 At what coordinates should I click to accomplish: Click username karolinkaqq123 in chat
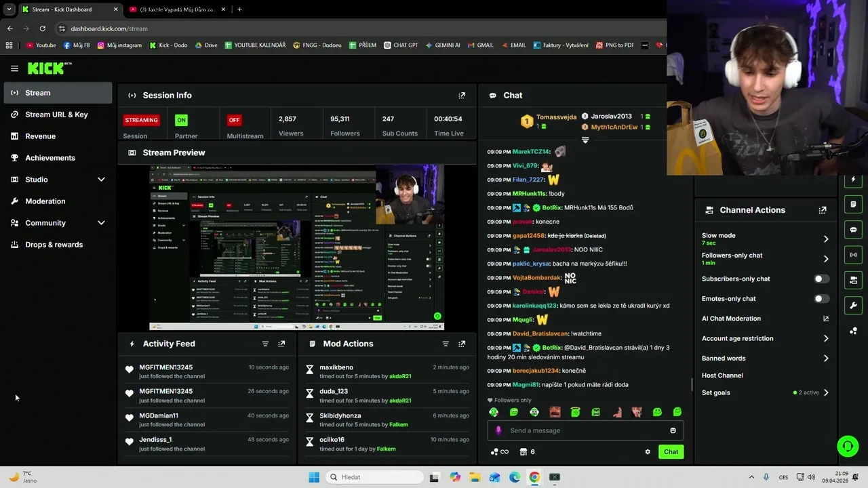[534, 306]
